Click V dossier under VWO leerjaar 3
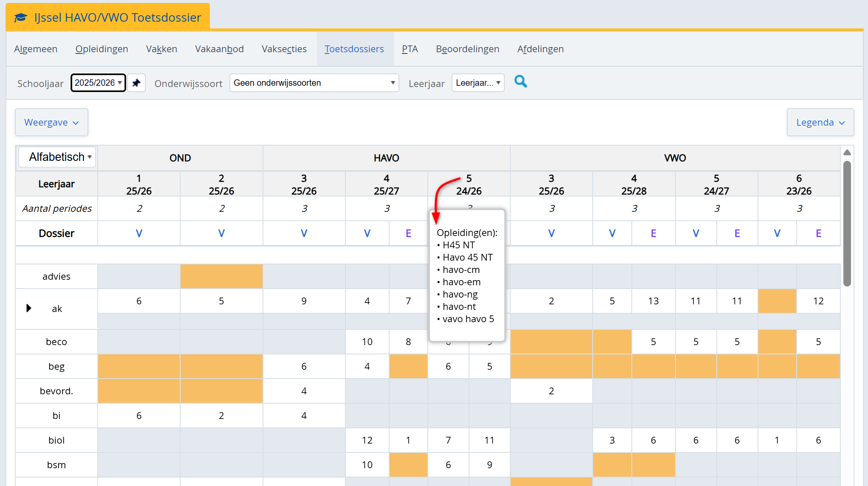 click(551, 233)
